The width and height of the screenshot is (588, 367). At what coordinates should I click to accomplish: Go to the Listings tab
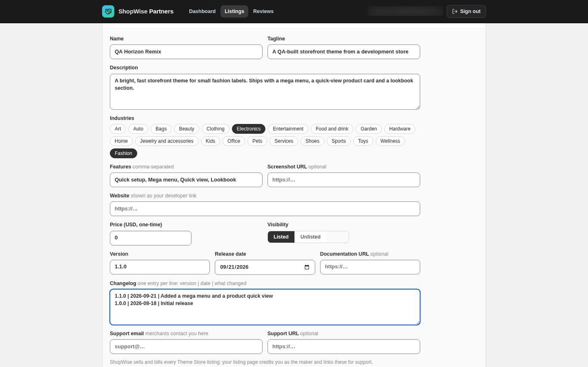234,11
